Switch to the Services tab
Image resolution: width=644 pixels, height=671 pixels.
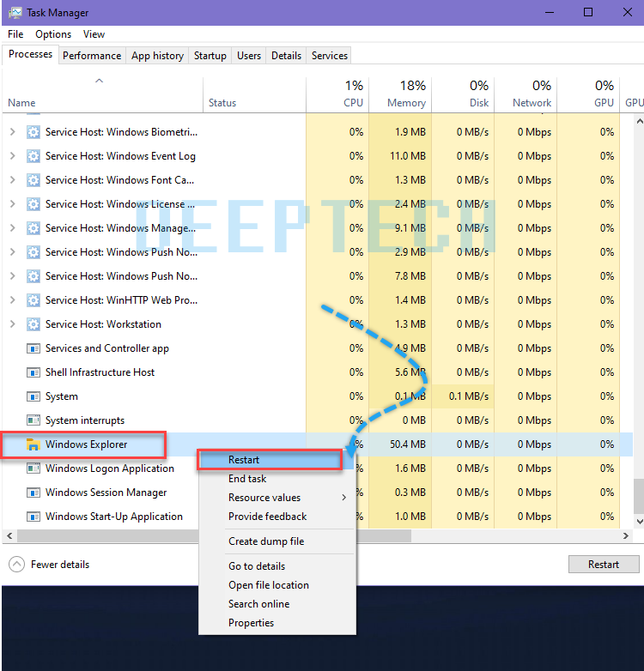pos(329,56)
